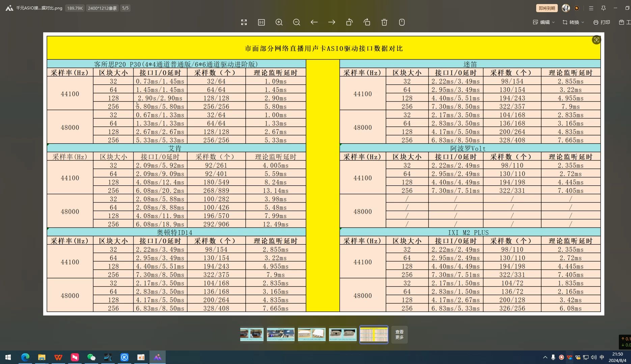The width and height of the screenshot is (631, 364).
Task: Click the cell reading 326/256
Action: pyautogui.click(x=512, y=308)
